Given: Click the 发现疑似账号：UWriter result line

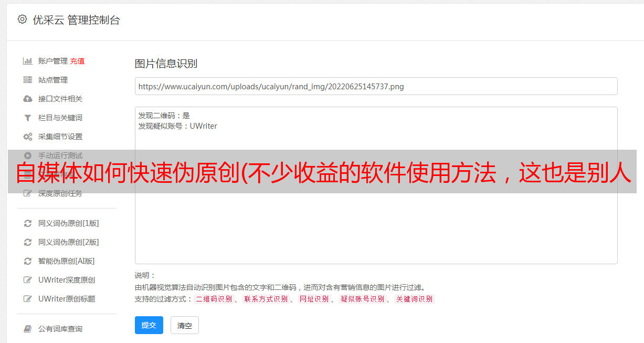Looking at the screenshot, I should pos(177,126).
